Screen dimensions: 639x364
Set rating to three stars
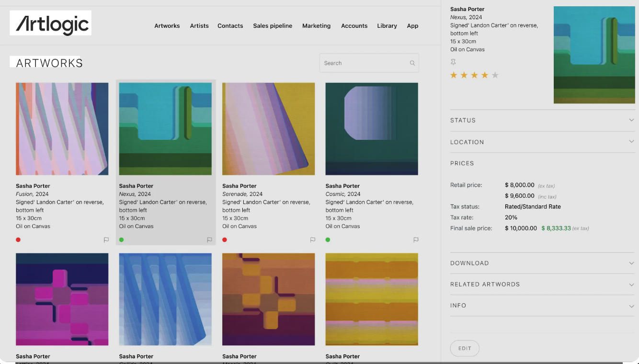475,75
